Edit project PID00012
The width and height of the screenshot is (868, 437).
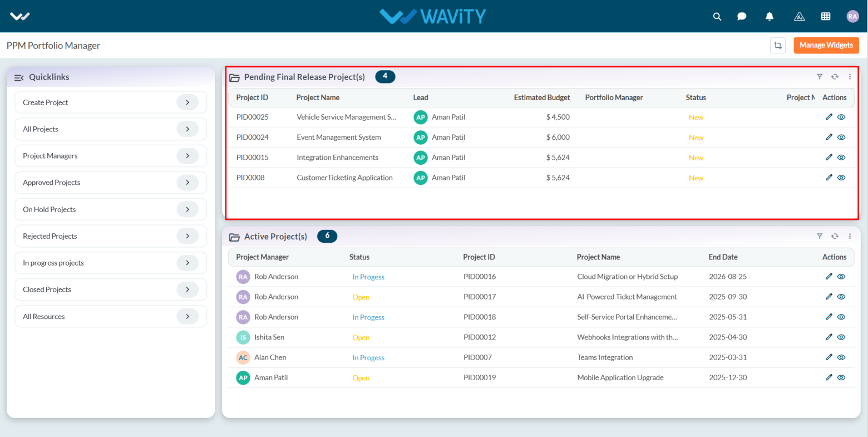[x=829, y=337]
